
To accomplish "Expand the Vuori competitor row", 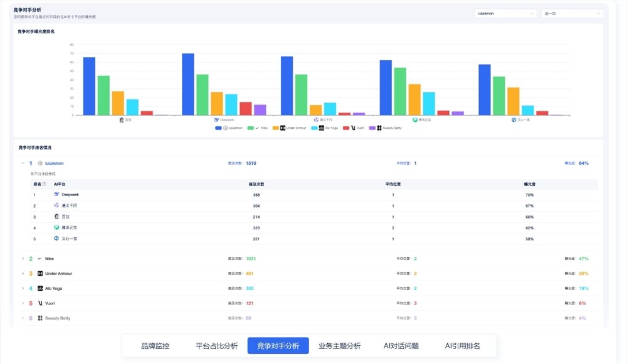I will pos(23,303).
